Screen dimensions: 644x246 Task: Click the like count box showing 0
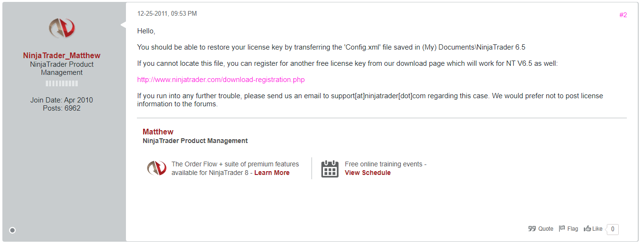(x=613, y=229)
